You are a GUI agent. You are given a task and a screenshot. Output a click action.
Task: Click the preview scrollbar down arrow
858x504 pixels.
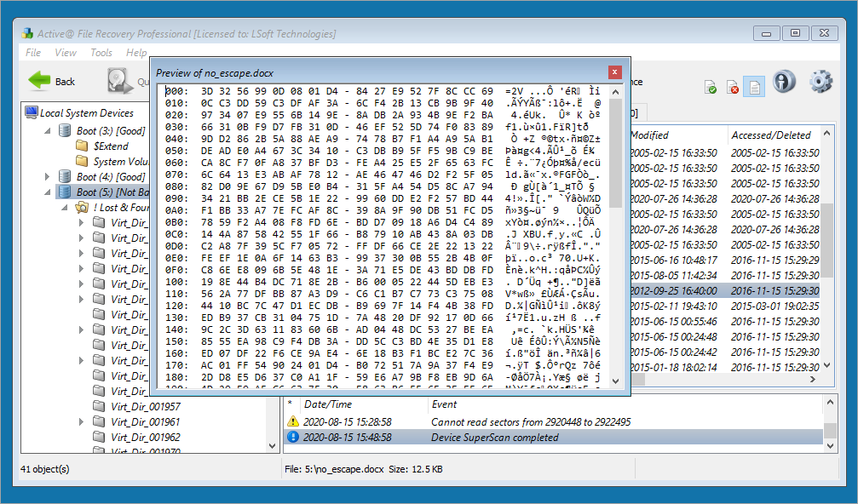(x=615, y=381)
